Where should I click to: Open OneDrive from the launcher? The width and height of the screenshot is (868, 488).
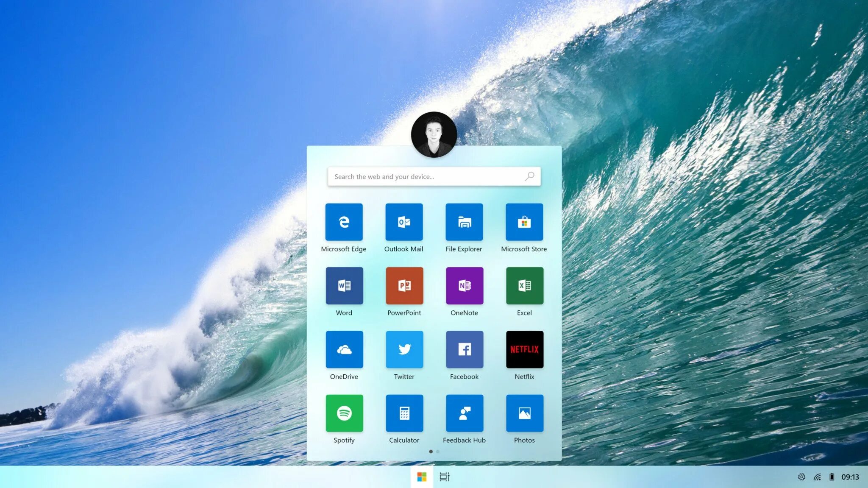(x=344, y=349)
